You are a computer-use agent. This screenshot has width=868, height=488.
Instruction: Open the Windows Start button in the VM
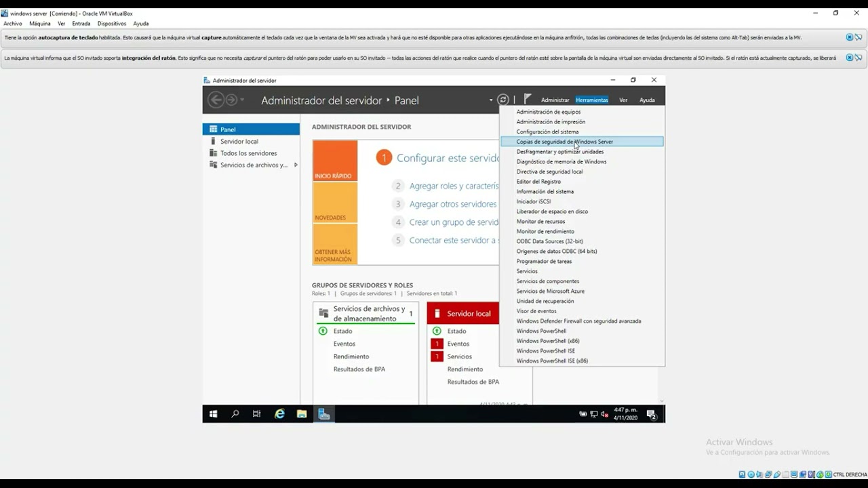(x=213, y=414)
